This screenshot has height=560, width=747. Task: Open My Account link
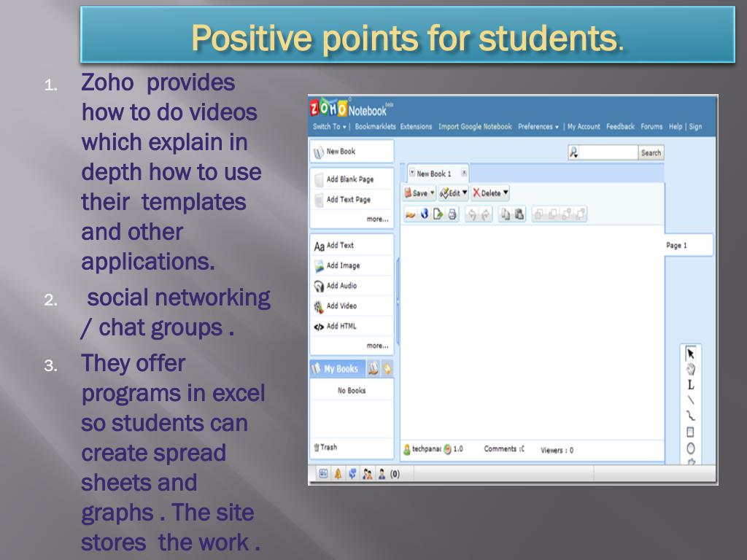click(x=584, y=127)
